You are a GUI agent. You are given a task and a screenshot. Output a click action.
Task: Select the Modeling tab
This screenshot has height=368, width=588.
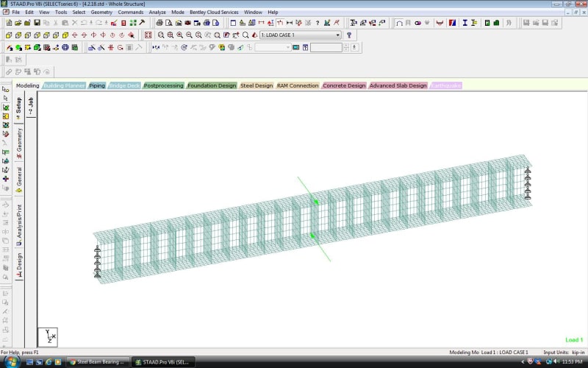click(x=27, y=85)
